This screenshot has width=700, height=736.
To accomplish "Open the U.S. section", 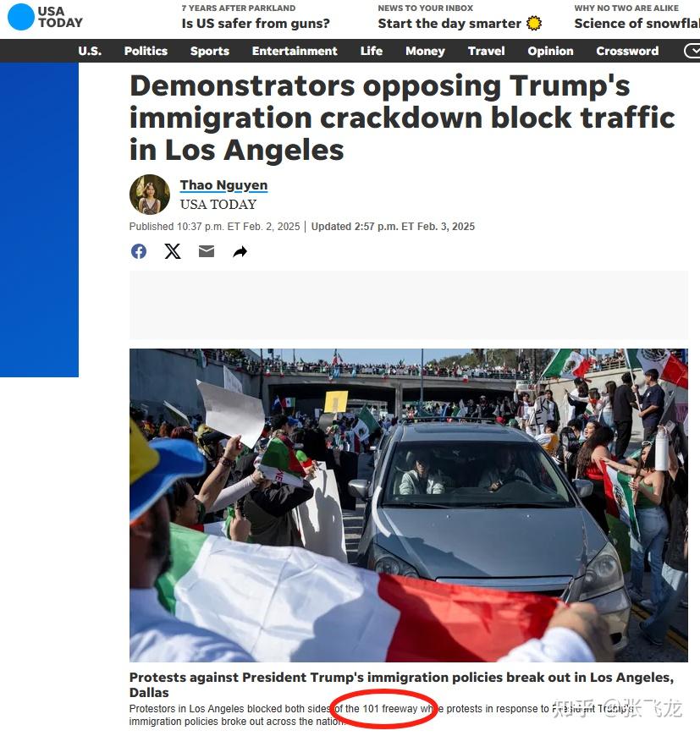I will point(90,51).
